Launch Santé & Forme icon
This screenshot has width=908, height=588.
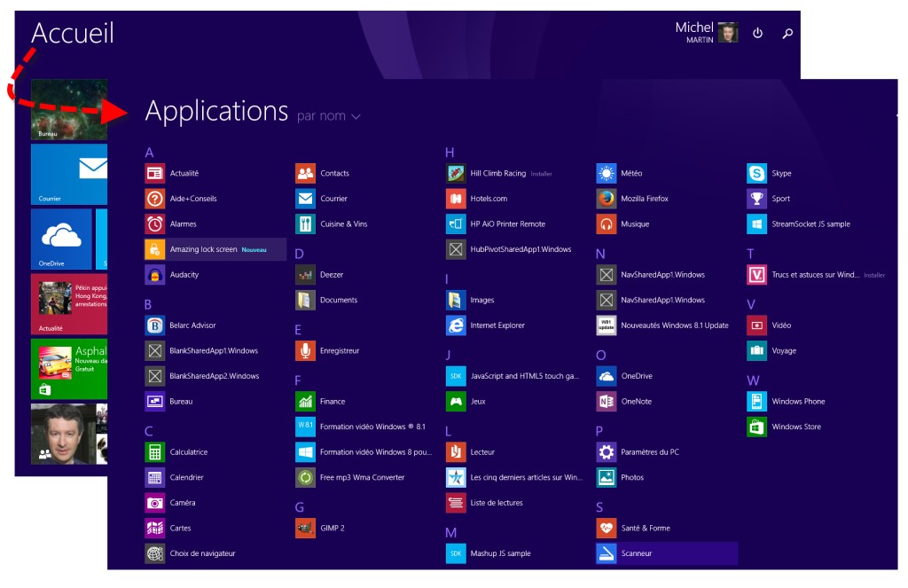(x=607, y=529)
